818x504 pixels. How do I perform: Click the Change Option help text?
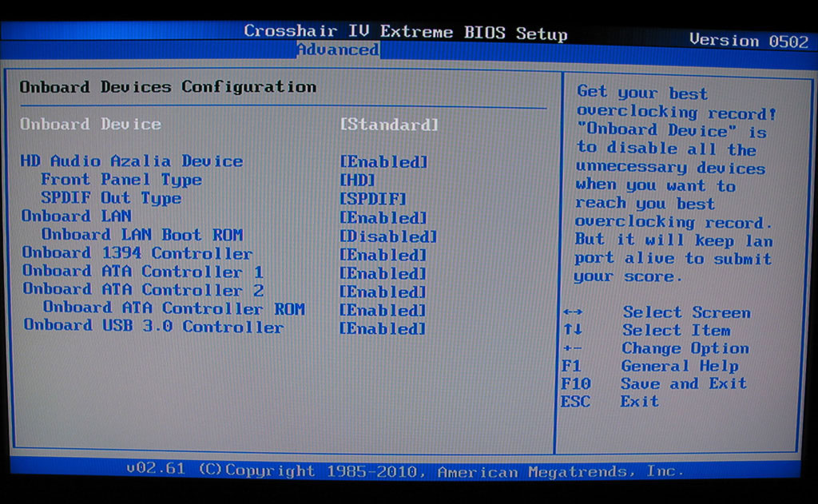point(685,348)
